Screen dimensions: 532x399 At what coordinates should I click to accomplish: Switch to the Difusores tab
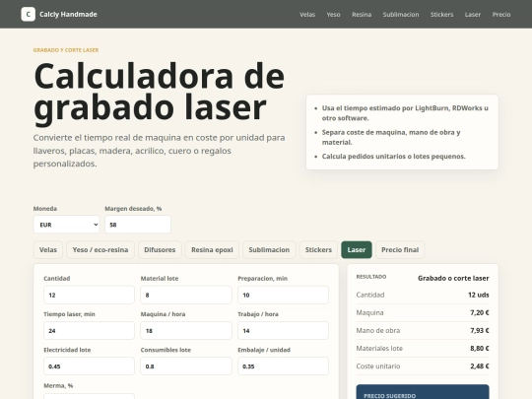160,249
